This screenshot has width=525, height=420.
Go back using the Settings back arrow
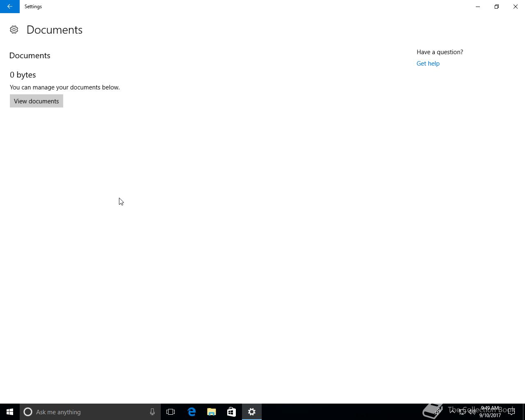(10, 7)
